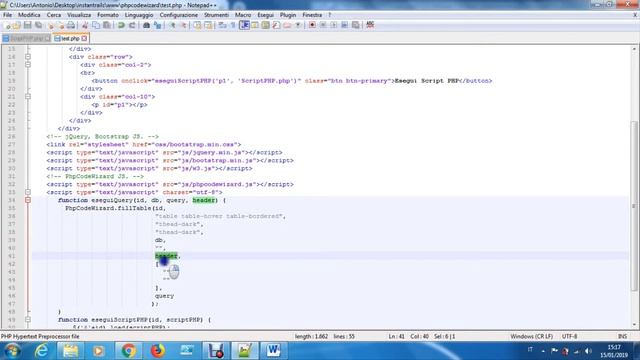Open the Configurazione menu
640x360 pixels.
pos(178,15)
